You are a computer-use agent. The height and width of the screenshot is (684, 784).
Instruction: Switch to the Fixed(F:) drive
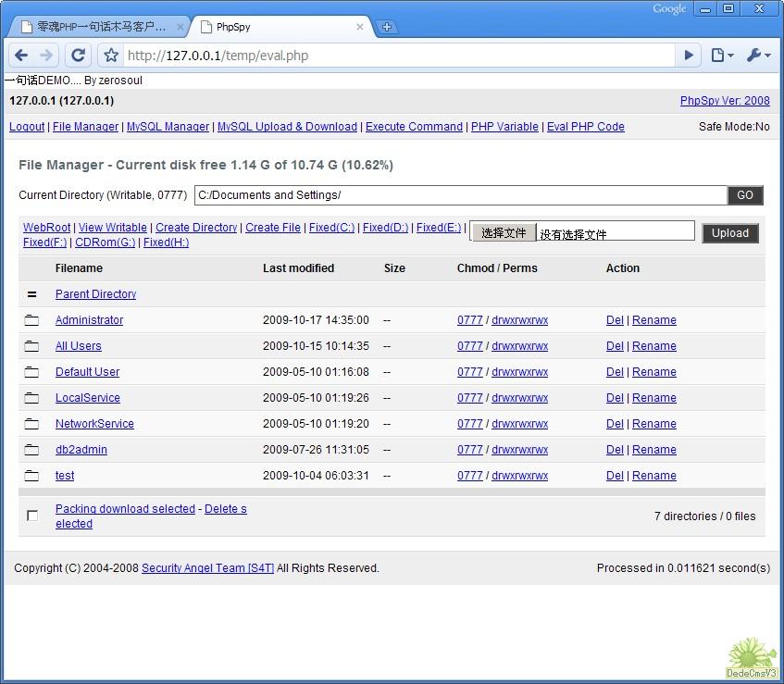pos(44,243)
